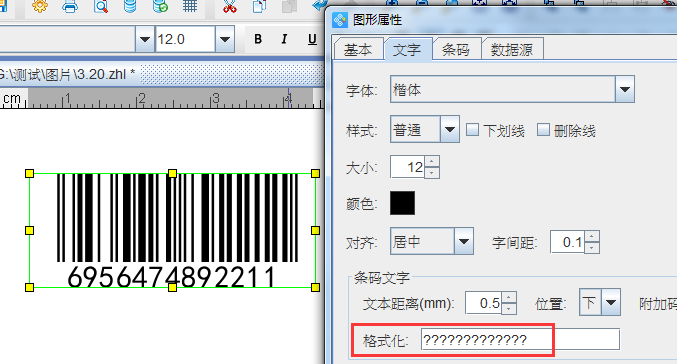This screenshot has height=364, width=677.
Task: Click the greyed Paste icon
Action: [x=289, y=6]
